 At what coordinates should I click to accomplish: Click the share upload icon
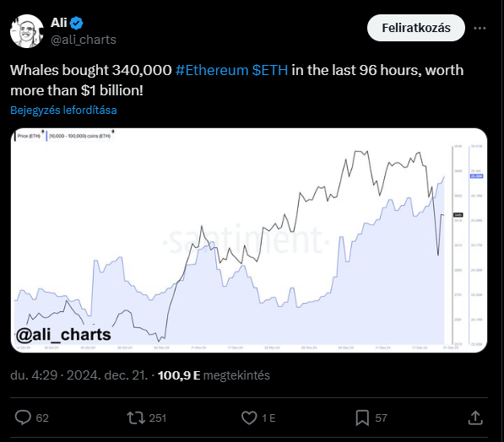point(475,418)
